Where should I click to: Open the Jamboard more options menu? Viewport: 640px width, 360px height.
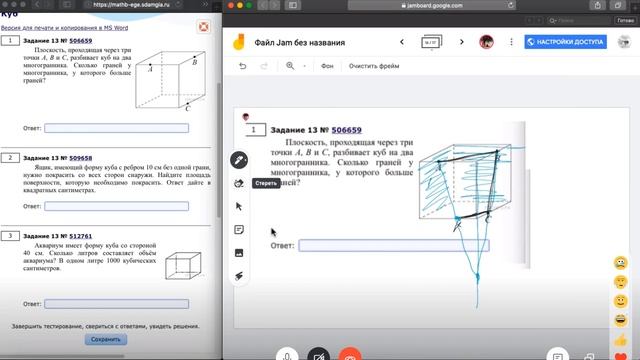pyautogui.click(x=511, y=42)
